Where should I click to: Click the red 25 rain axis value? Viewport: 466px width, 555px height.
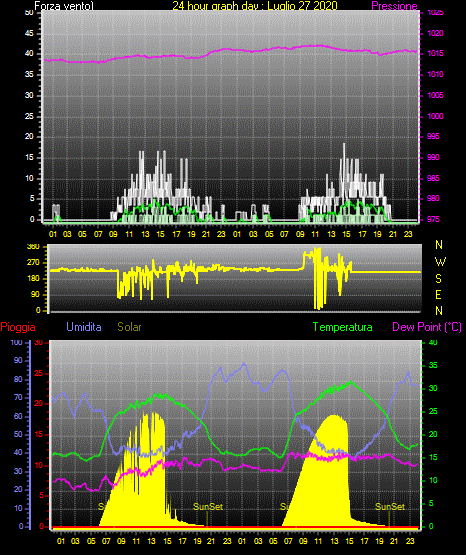(39, 373)
